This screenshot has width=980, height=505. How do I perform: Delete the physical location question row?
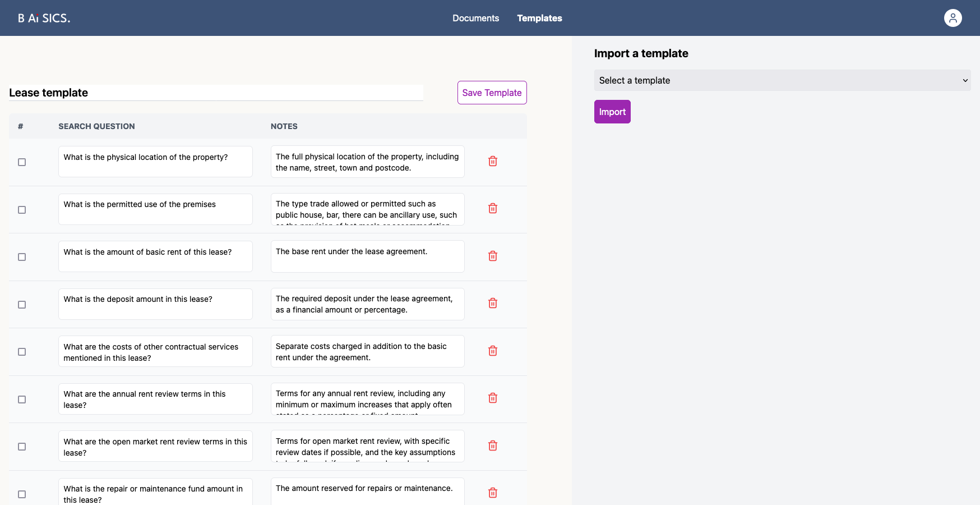pos(493,162)
